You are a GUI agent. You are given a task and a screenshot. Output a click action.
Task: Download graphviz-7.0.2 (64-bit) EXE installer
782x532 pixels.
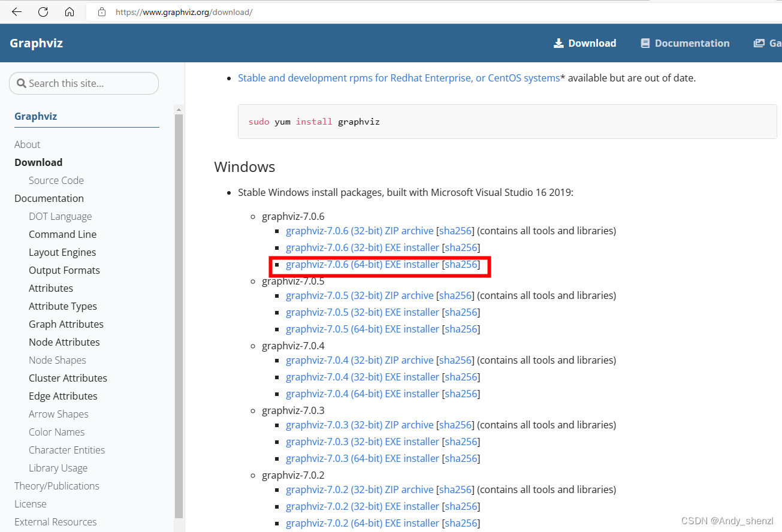coord(363,523)
